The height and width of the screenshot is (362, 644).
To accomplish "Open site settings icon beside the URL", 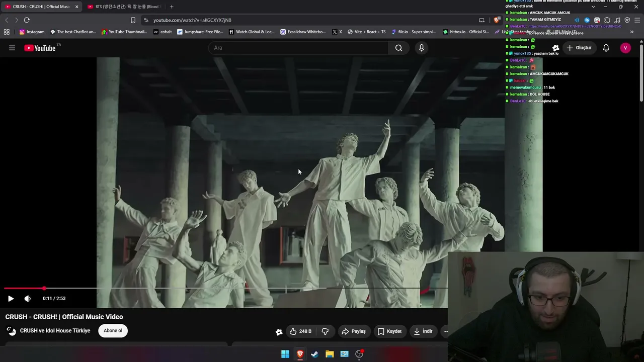I will pos(146,20).
